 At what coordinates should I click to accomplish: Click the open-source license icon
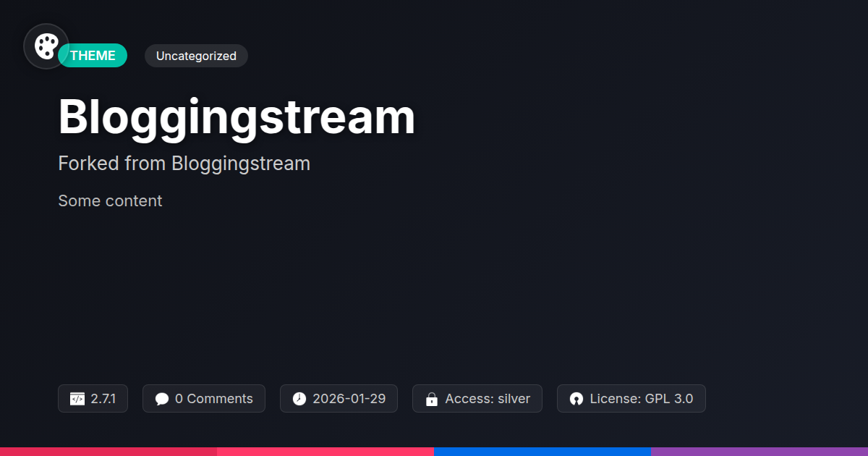coord(576,399)
